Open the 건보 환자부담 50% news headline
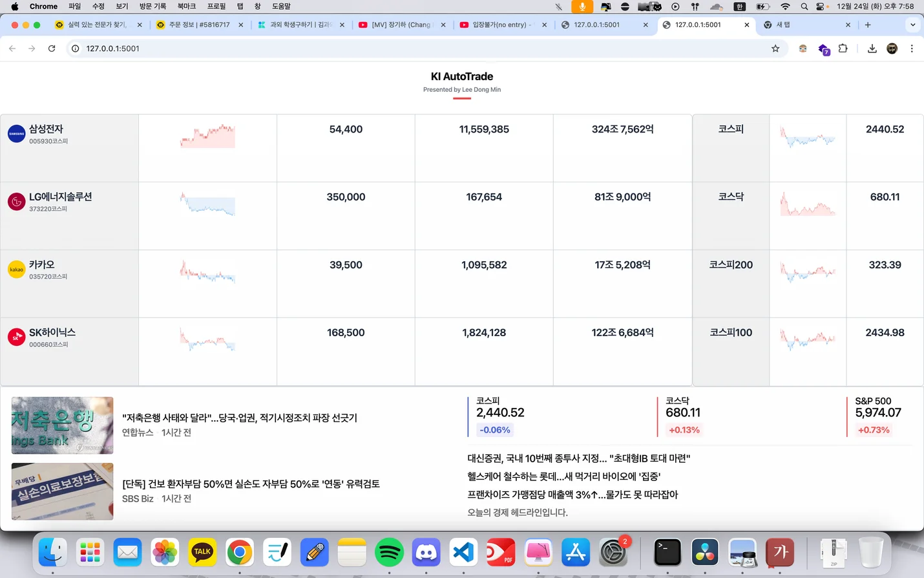Image resolution: width=924 pixels, height=578 pixels. click(x=251, y=484)
